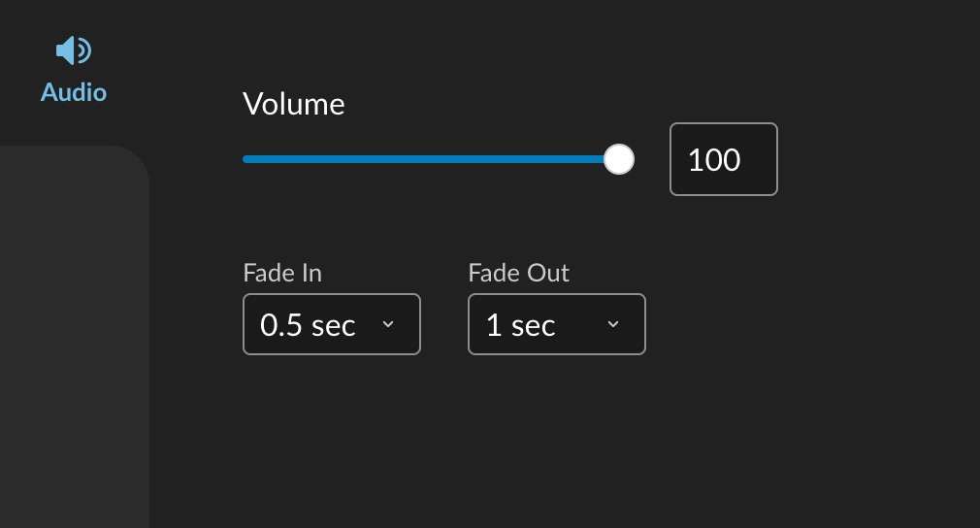
Task: Click the empty left sidebar panel
Action: click(74, 338)
